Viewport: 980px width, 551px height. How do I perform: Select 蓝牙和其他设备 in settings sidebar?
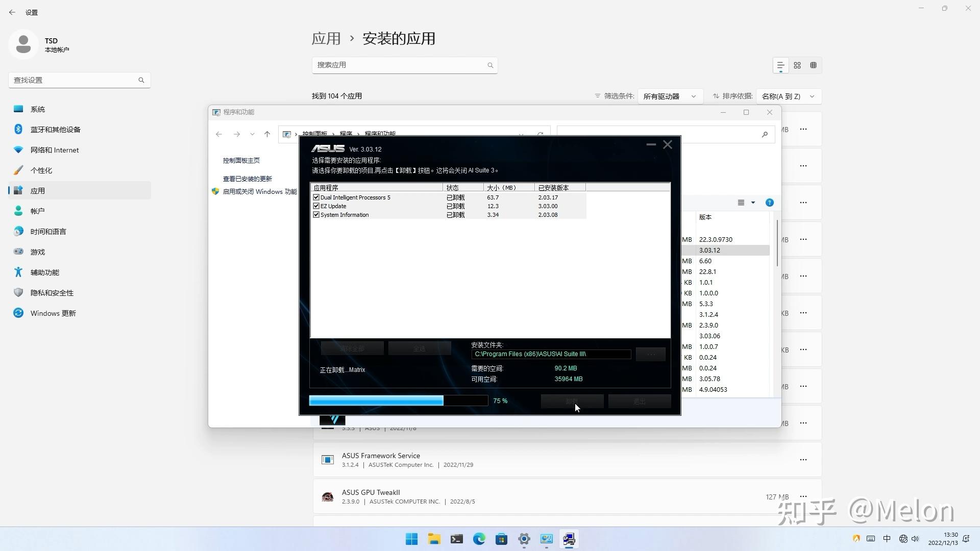coord(55,130)
